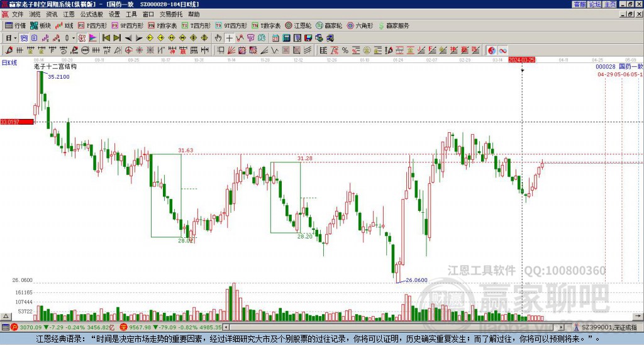Click 主页 homepage button
The height and width of the screenshot is (345, 644).
point(610,4)
